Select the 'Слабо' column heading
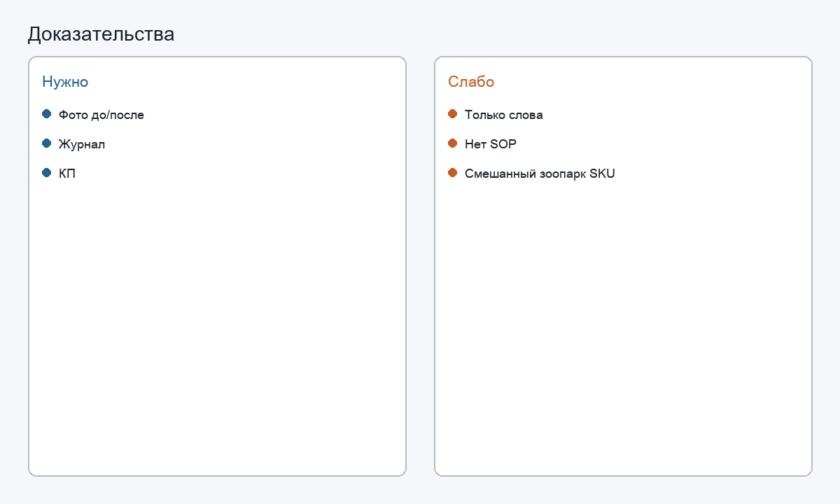Image resolution: width=840 pixels, height=504 pixels. [x=471, y=82]
